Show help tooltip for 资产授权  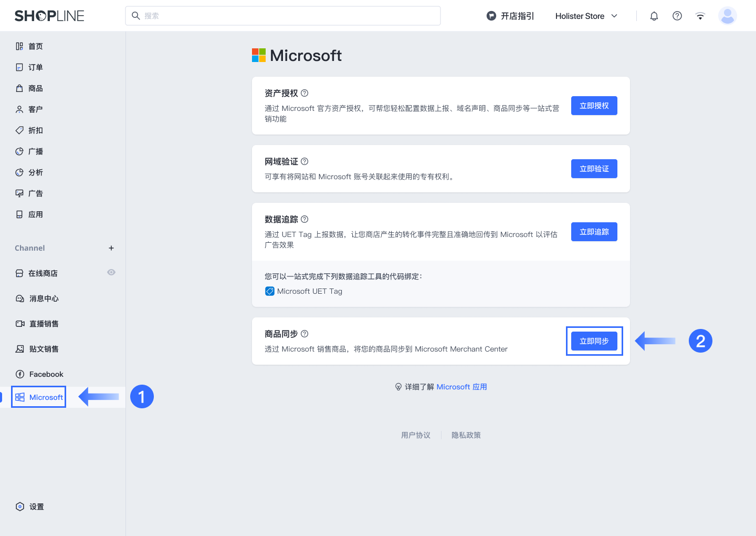[304, 93]
